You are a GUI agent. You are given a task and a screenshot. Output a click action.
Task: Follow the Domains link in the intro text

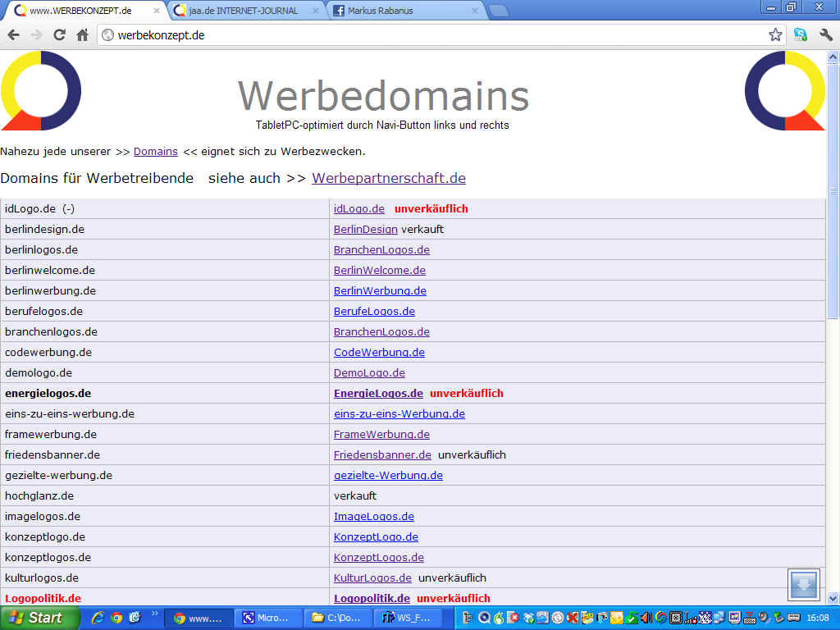[x=155, y=152]
